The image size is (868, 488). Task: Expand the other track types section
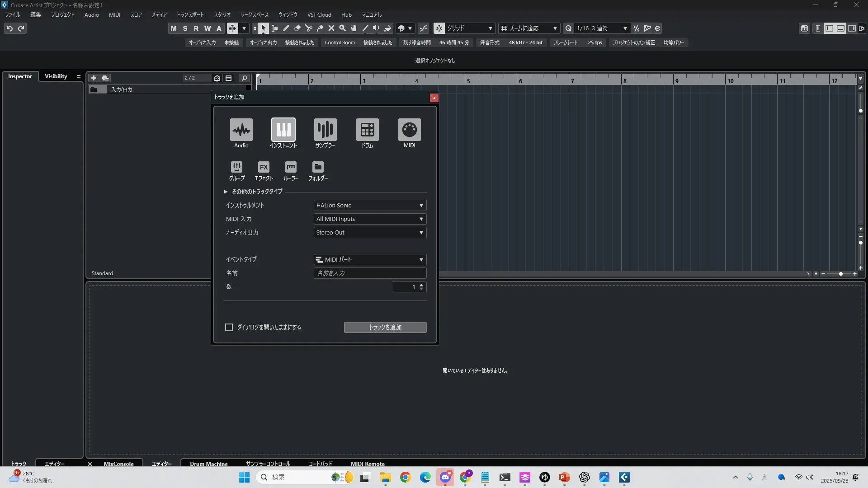tap(226, 192)
